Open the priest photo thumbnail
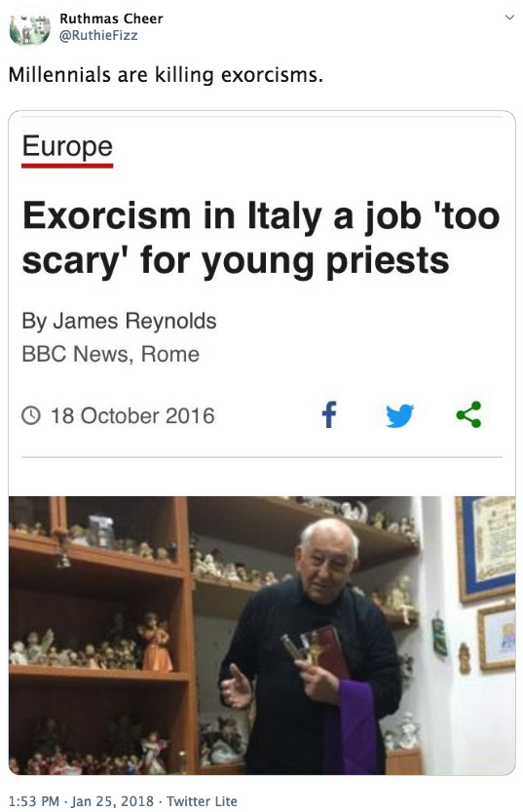 [x=262, y=636]
